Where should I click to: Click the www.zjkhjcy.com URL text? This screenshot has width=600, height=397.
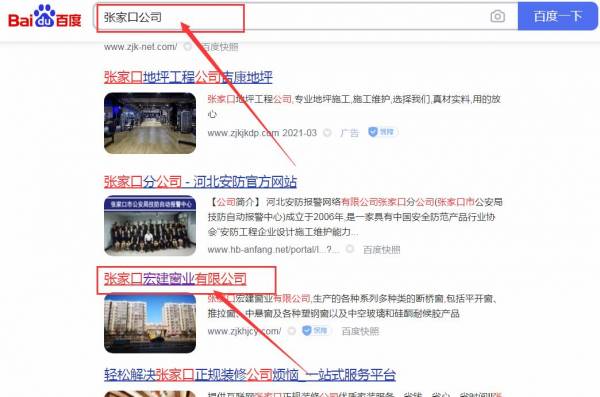coord(244,331)
